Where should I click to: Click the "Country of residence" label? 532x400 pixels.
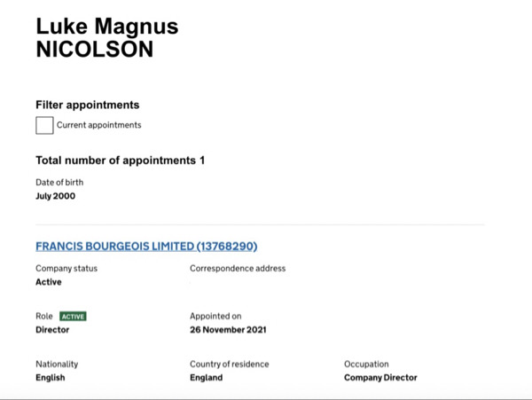229,364
